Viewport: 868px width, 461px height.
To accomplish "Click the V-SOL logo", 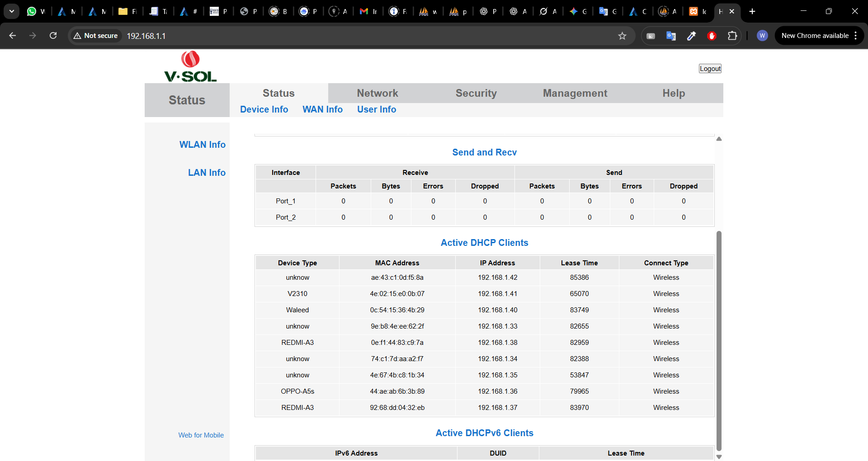I will (x=190, y=67).
